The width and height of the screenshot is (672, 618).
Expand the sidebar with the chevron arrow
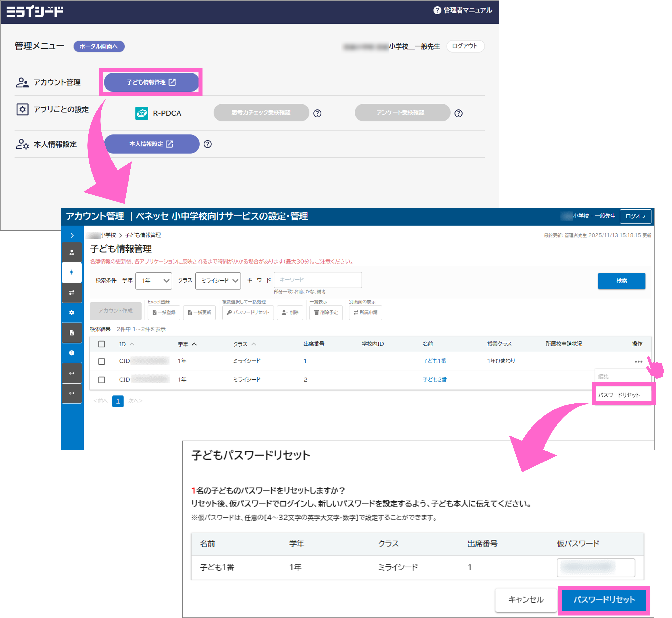coord(72,235)
